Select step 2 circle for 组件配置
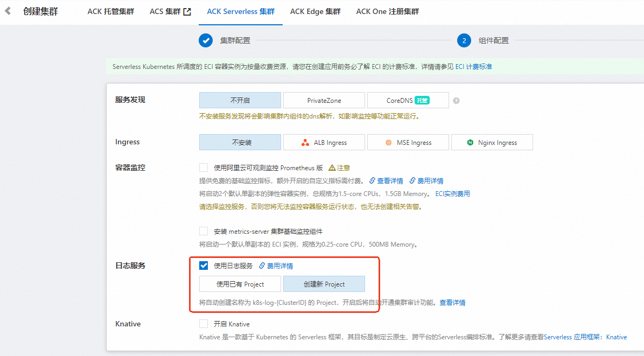Screen dimensions: 644x356 [x=464, y=40]
